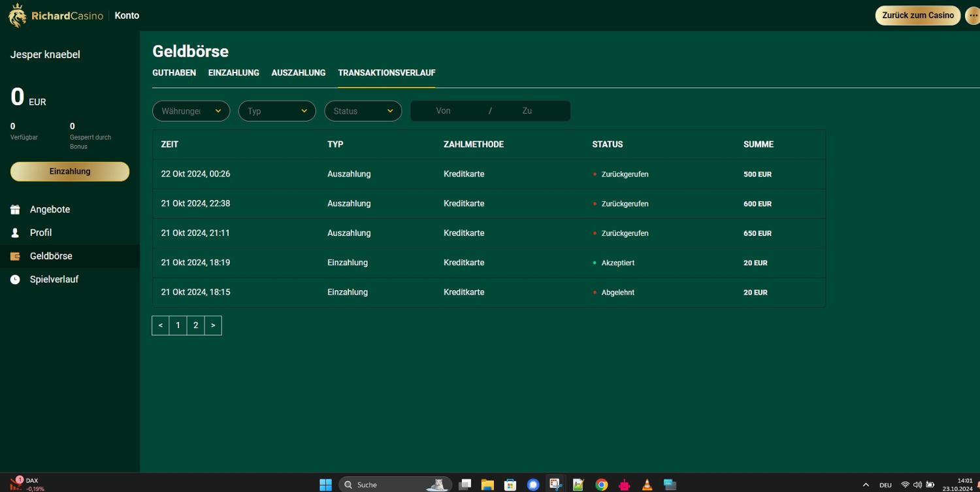Click the clock icon beside Spielverlauf

[15, 280]
